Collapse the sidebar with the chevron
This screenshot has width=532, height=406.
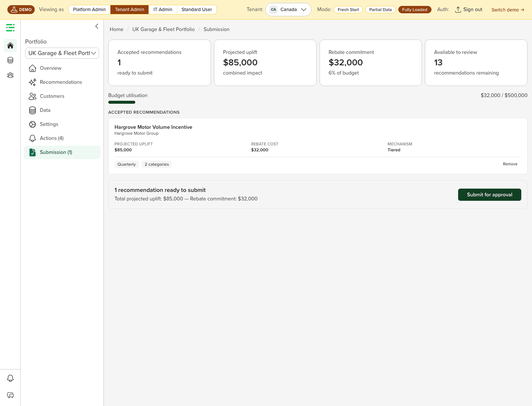click(97, 26)
